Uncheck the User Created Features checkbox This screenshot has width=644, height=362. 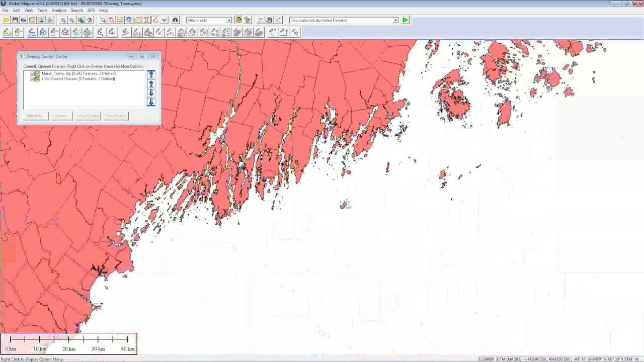(x=33, y=79)
